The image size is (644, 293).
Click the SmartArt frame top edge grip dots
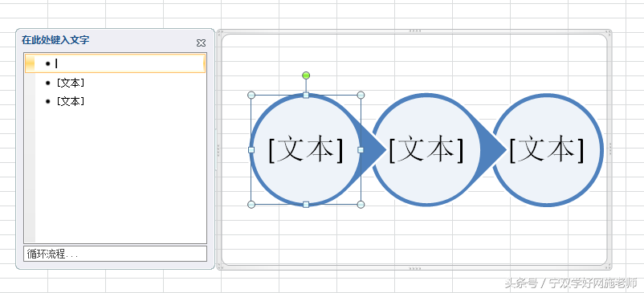tap(415, 31)
